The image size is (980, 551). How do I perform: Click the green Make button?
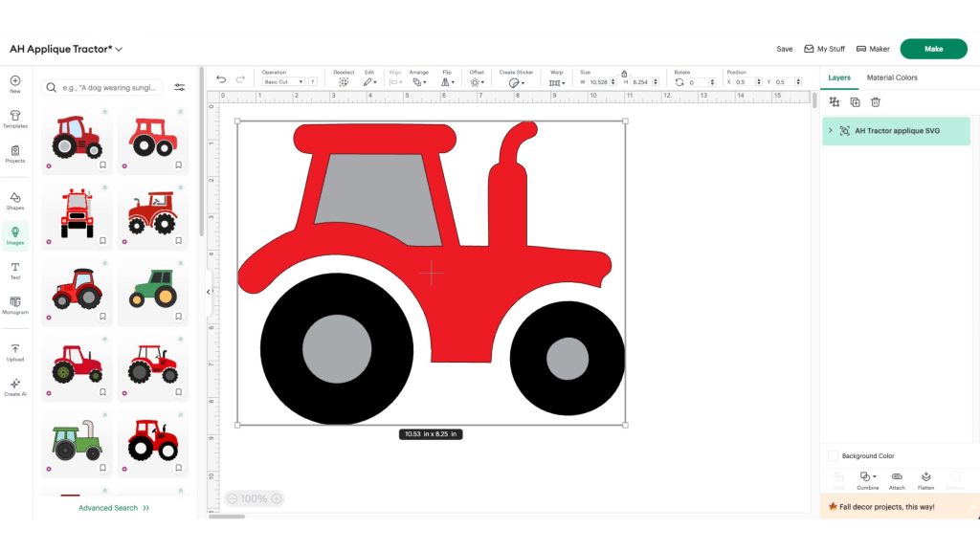(933, 48)
